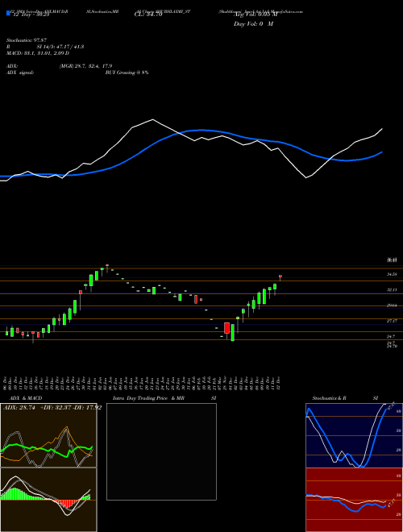Select the (MGR) 28.7, 32.4, 17.9 values

(x=85, y=66)
